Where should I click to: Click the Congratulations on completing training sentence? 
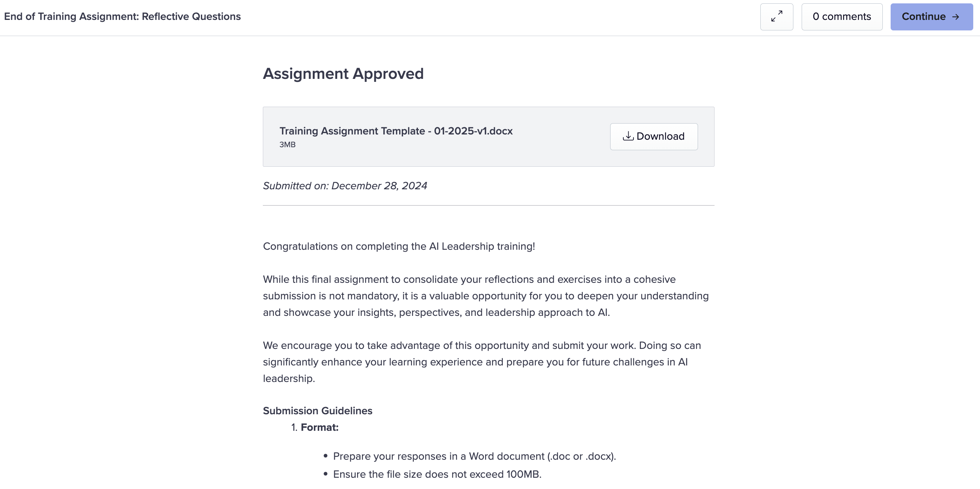pos(399,246)
